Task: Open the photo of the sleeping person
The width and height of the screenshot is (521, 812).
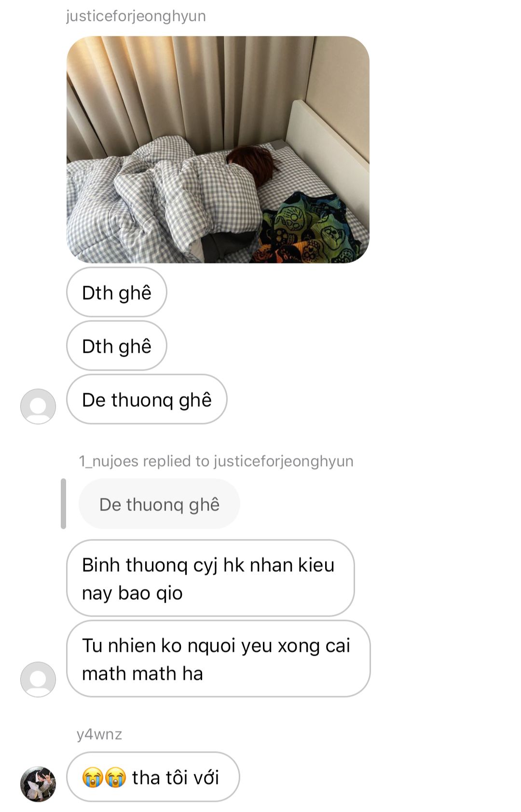Action: [x=218, y=150]
